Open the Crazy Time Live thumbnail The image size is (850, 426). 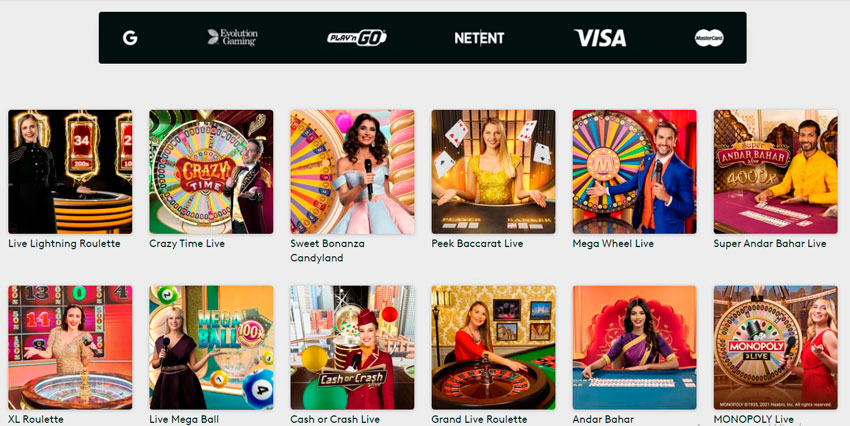click(x=211, y=172)
